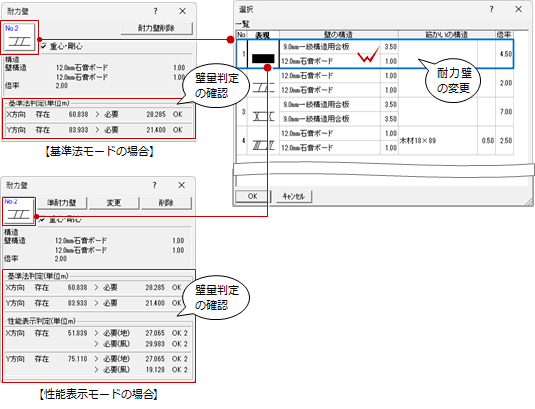Screen dimensions: 535x409
Task: Toggle 重心・剛心 checkbox below 耐力壁削除 button
Action: click(43, 46)
